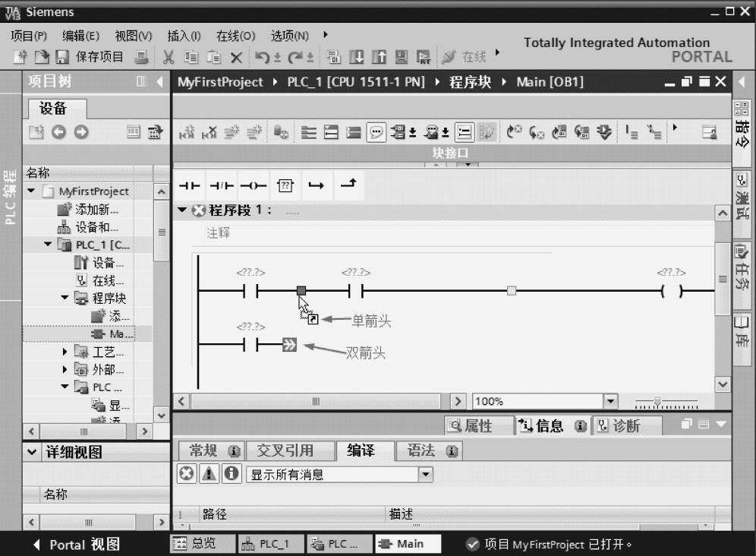756x556 pixels.
Task: Click the Print icon in the main toolbar
Action: pos(141,57)
